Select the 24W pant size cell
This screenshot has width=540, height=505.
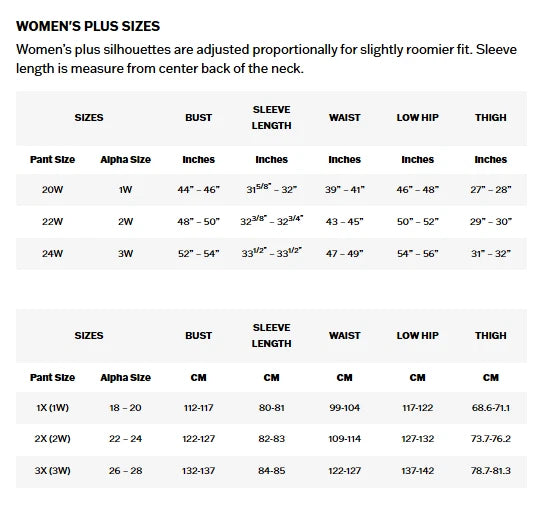tap(52, 254)
